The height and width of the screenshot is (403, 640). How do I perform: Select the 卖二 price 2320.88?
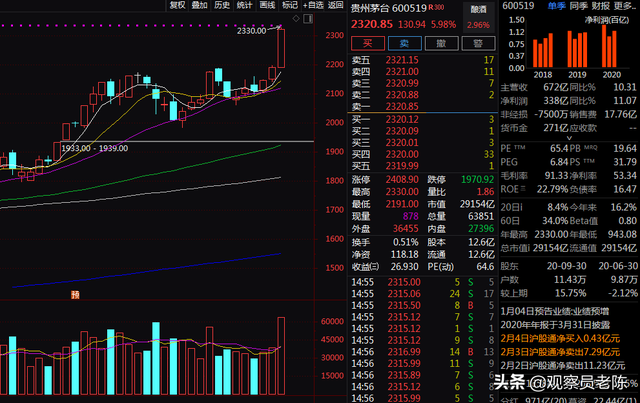click(402, 95)
